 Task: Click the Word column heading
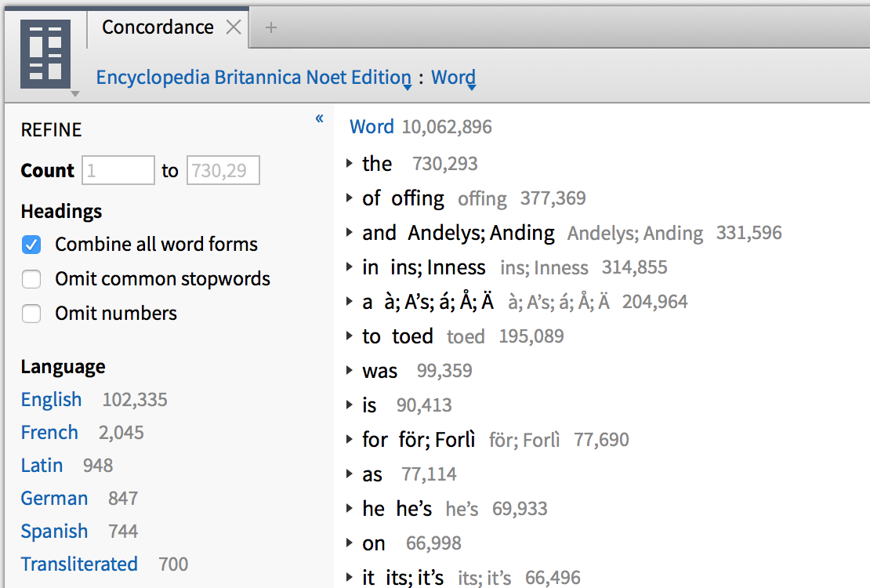click(x=372, y=126)
